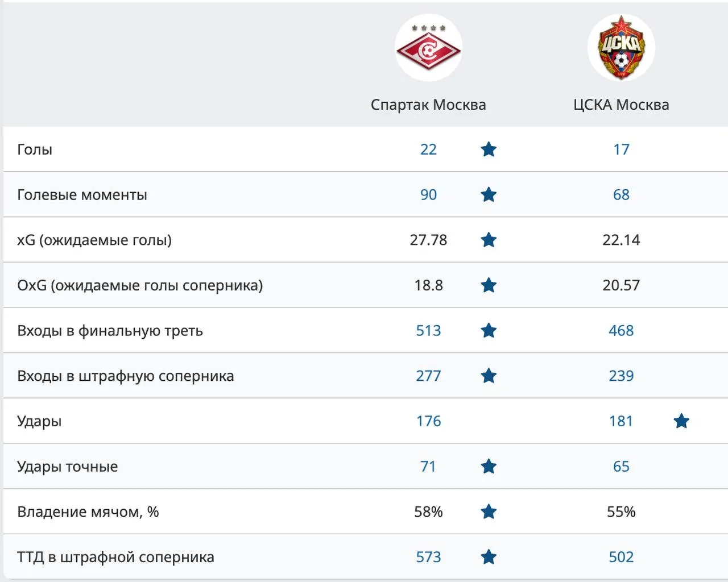Open Spartak's 90 goal chances link
This screenshot has height=582, width=728.
428,195
